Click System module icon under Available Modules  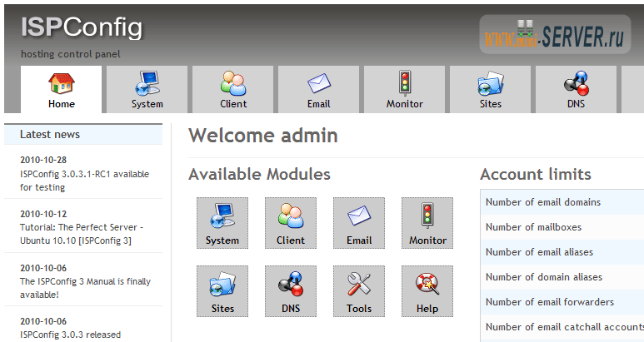tap(222, 223)
